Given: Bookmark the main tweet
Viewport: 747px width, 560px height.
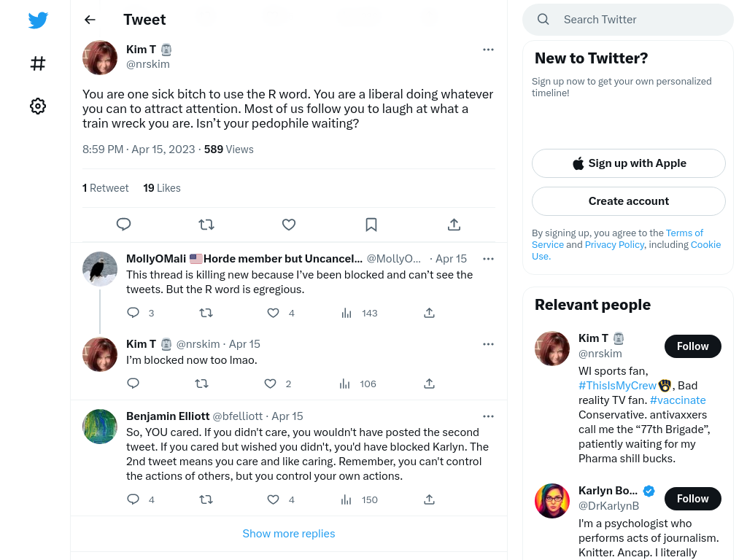Looking at the screenshot, I should 371,225.
